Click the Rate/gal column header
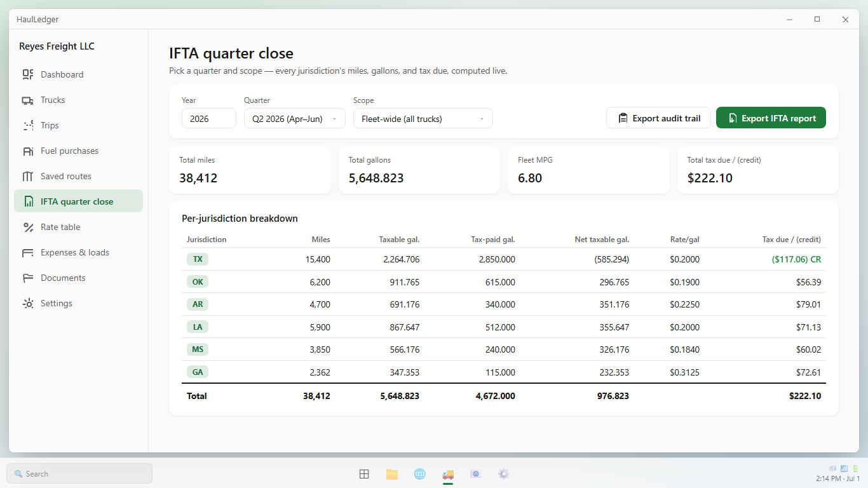Screen dimensions: 868x488 684,240
